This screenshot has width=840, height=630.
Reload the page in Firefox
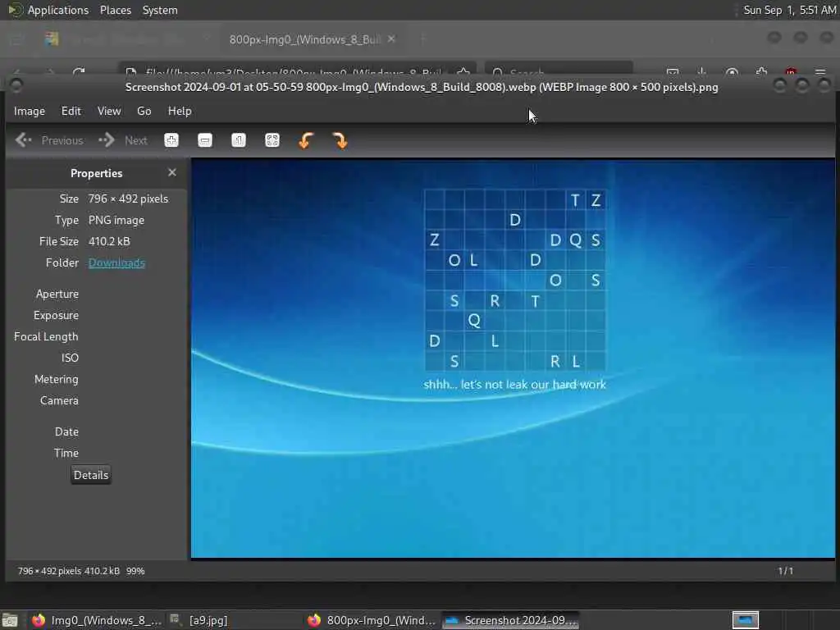[79, 72]
